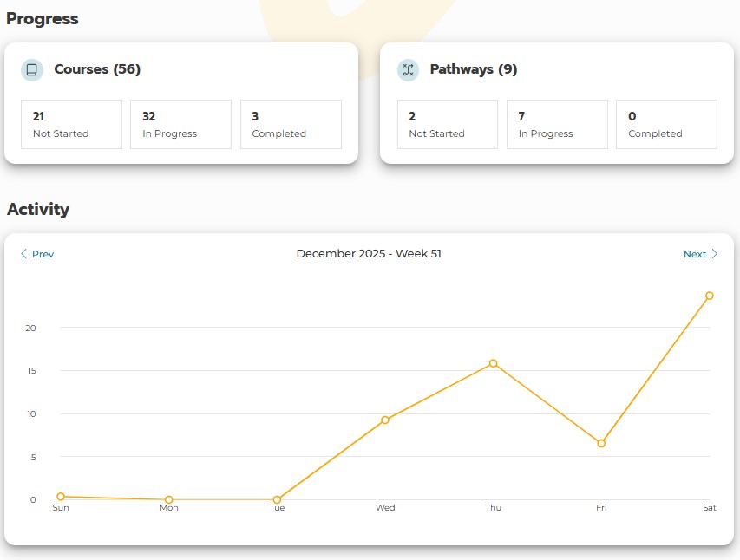Click the Courses book icon
The image size is (740, 560).
[x=32, y=69]
